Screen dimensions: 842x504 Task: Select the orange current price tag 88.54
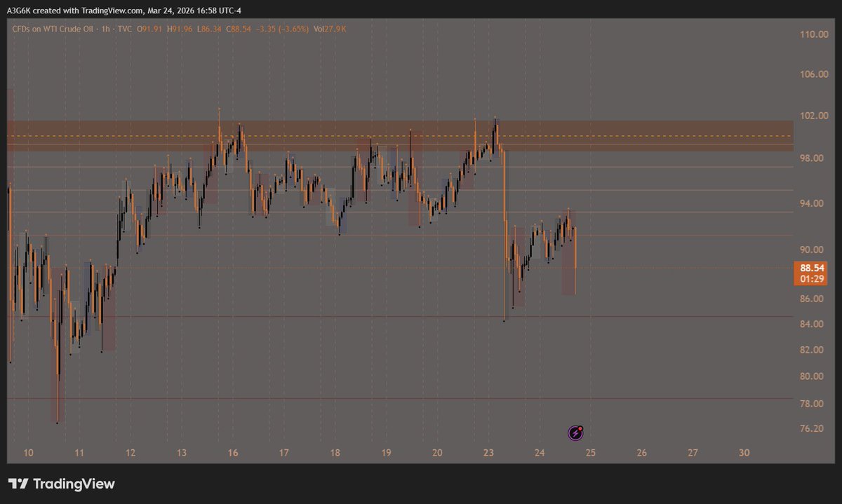click(813, 268)
